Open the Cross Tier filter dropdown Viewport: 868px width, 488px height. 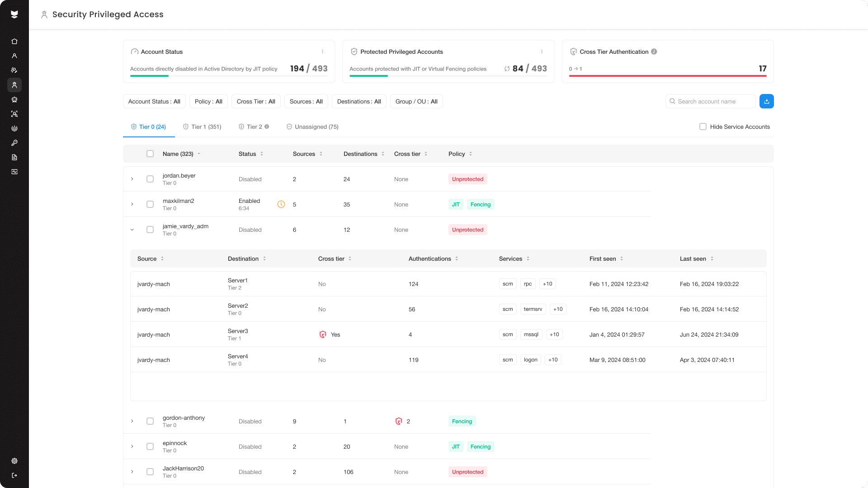point(256,101)
